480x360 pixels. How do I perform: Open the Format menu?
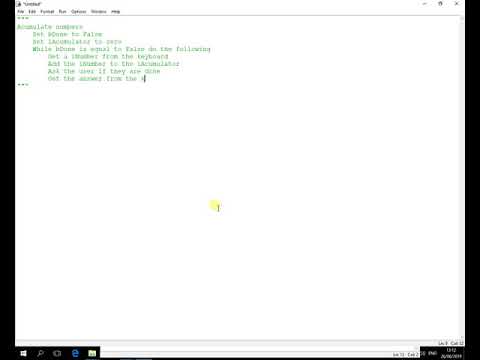[x=47, y=12]
